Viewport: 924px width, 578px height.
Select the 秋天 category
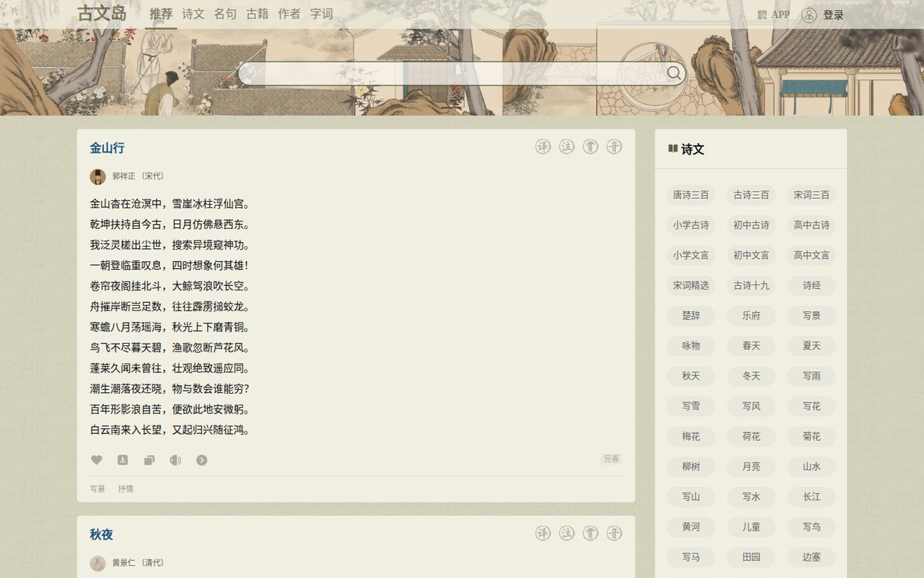click(x=691, y=376)
